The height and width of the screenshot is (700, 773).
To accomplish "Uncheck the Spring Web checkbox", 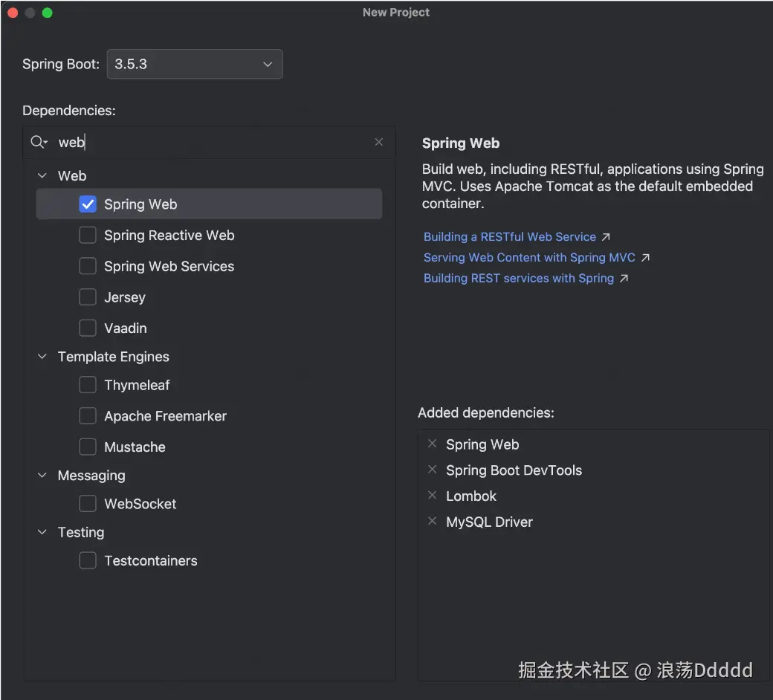I will (88, 204).
